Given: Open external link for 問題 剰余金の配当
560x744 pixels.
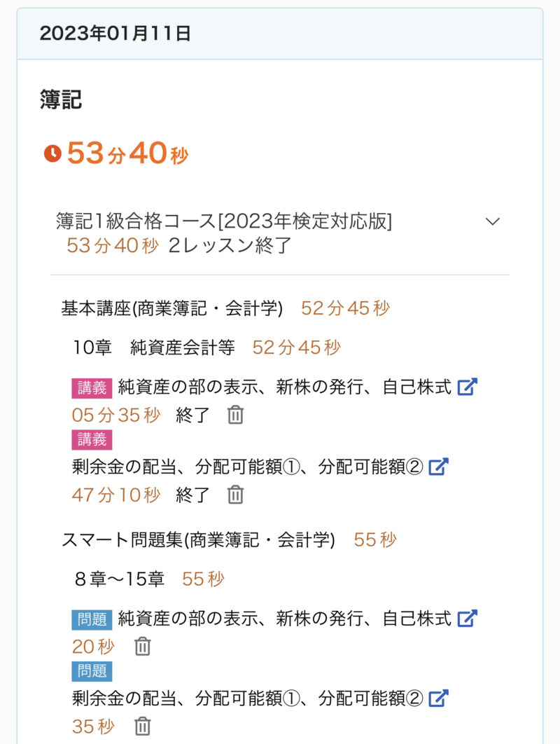Looking at the screenshot, I should pos(438,698).
